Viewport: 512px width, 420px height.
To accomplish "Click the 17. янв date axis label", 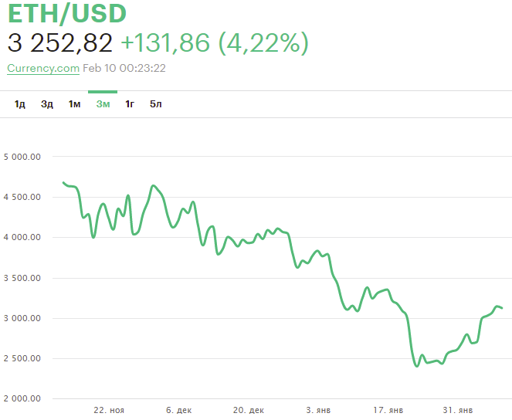I will [388, 410].
